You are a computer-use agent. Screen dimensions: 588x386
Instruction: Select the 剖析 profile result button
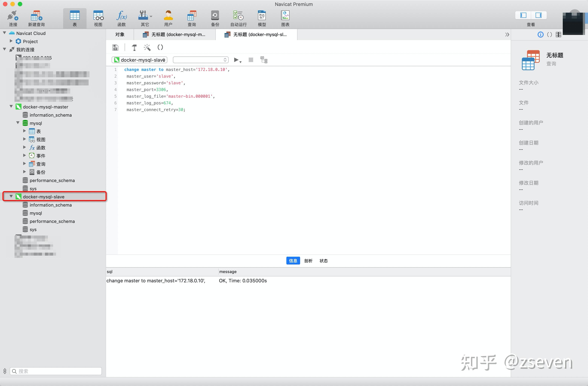pos(308,261)
